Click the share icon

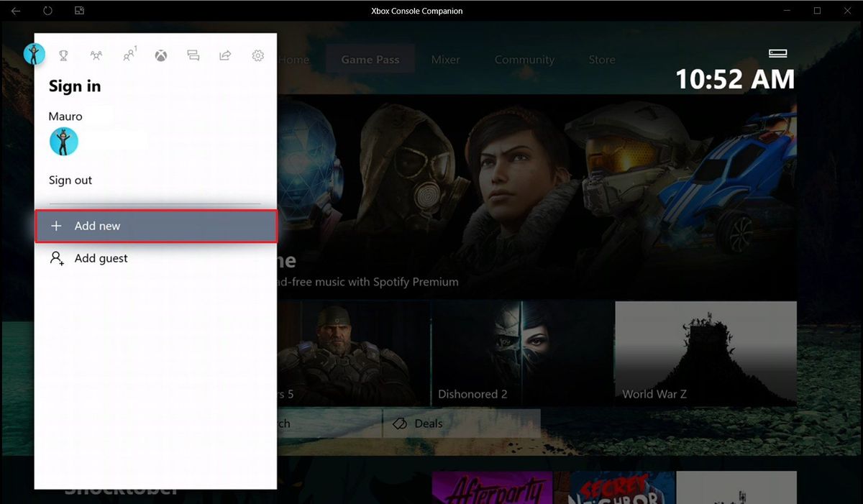[x=225, y=55]
